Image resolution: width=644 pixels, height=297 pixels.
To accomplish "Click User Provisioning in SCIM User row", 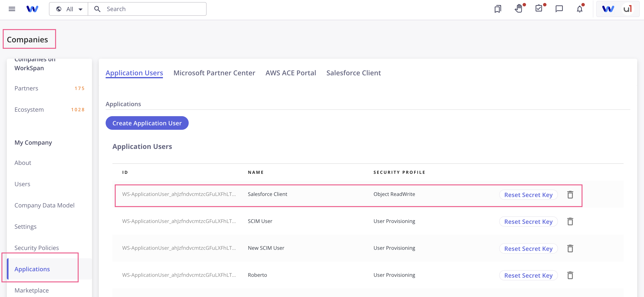I will (x=394, y=221).
